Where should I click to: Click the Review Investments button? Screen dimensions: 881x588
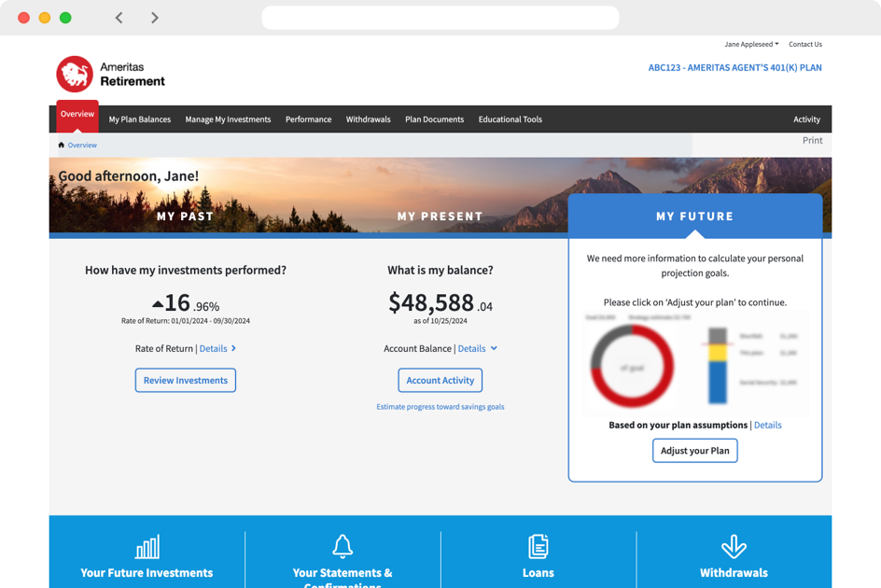185,380
